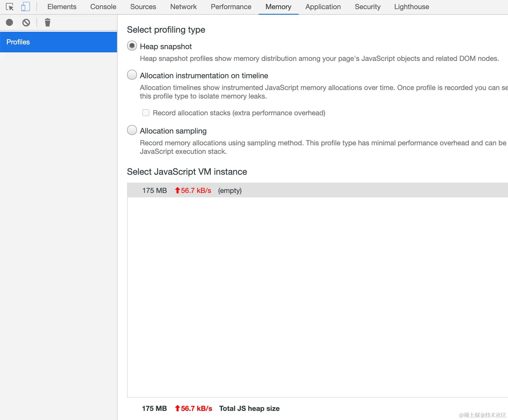Screen dimensions: 508x420
Task: Click the inspect element picker icon
Action: pos(10,7)
